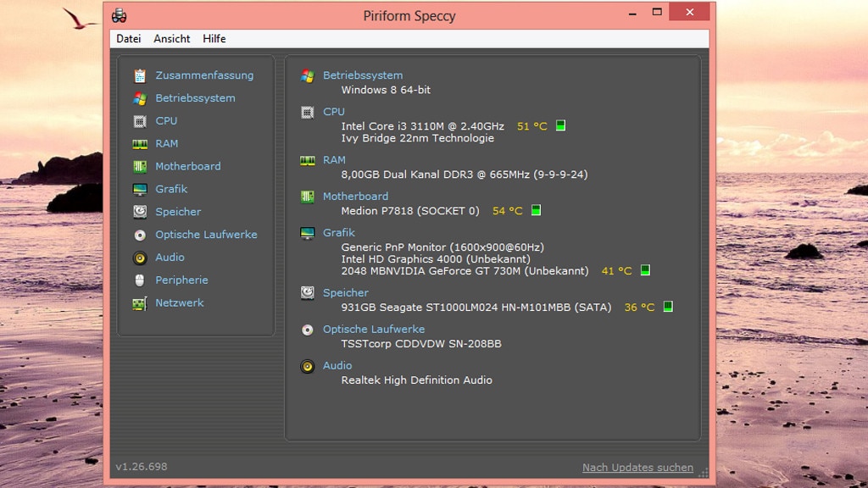
Task: Select Optische Laufwerke in the sidebar list
Action: pyautogui.click(x=206, y=235)
